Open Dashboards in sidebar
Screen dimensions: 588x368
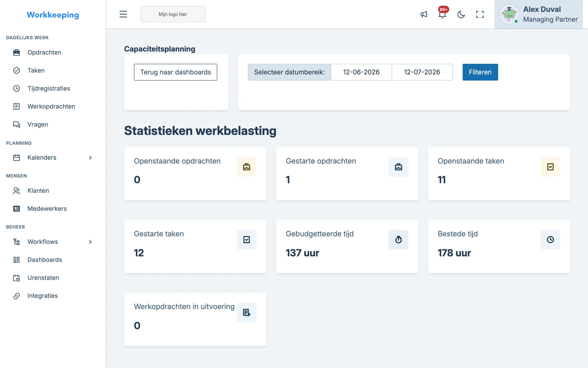(x=45, y=260)
